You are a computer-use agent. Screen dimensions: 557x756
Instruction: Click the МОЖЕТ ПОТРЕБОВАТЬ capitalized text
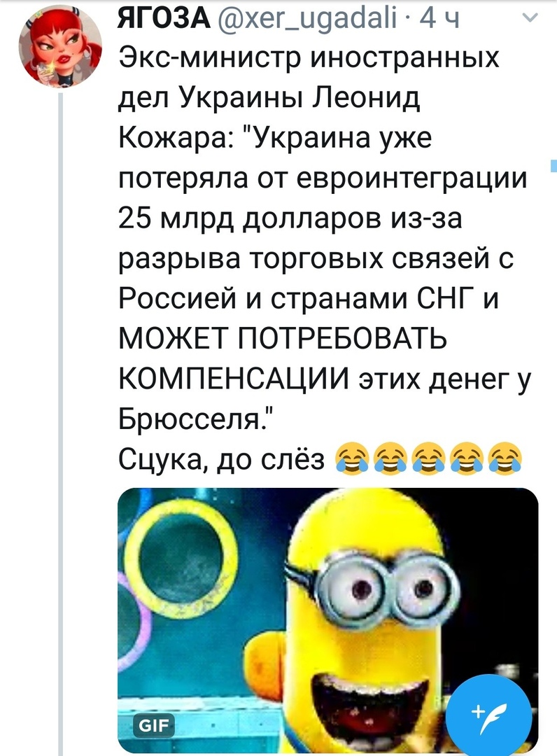pyautogui.click(x=283, y=339)
